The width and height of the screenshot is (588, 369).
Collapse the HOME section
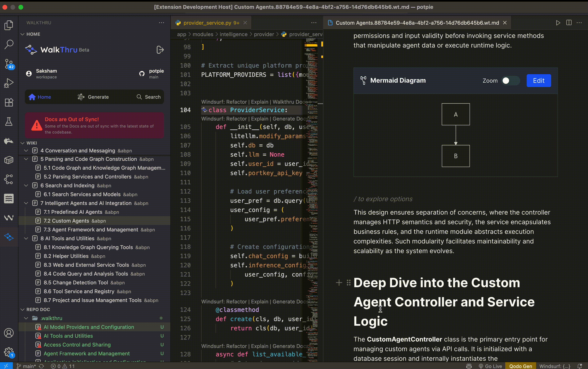tap(22, 34)
